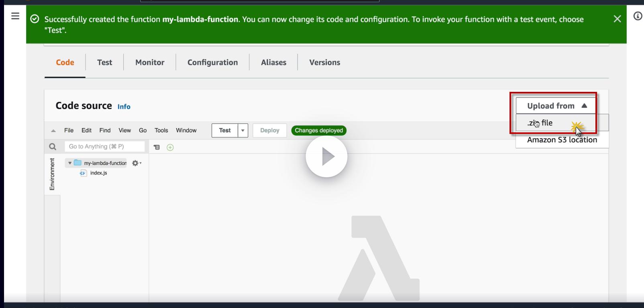Viewport: 644px width, 308px height.
Task: Open the Code source Info link
Action: coord(124,107)
